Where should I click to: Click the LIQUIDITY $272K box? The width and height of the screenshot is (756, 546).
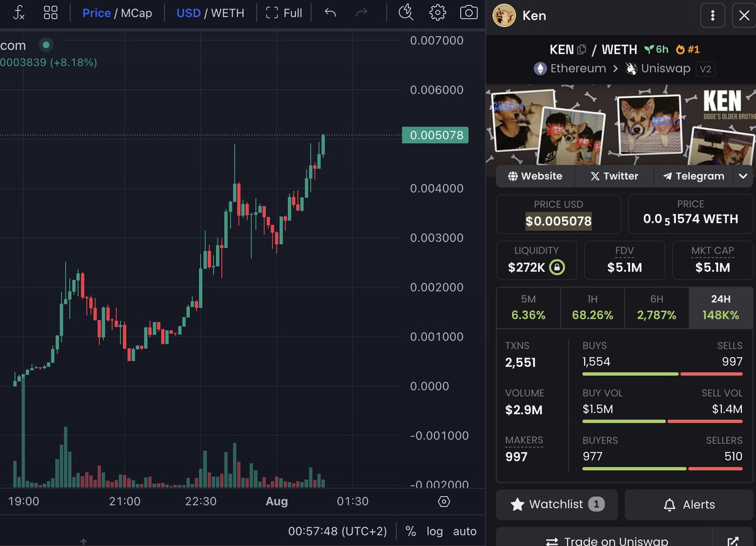pos(535,260)
